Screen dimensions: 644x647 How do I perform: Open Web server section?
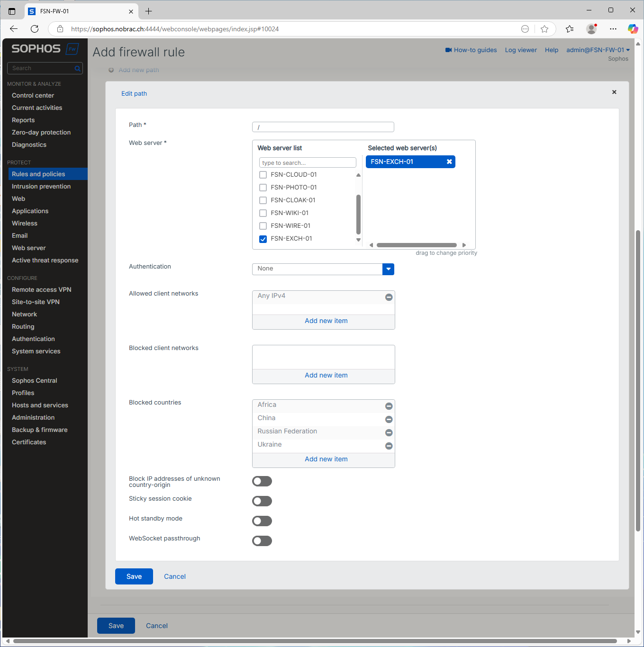click(29, 248)
